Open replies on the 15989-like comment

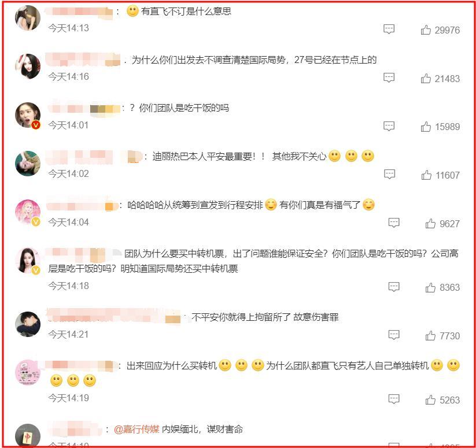click(389, 126)
